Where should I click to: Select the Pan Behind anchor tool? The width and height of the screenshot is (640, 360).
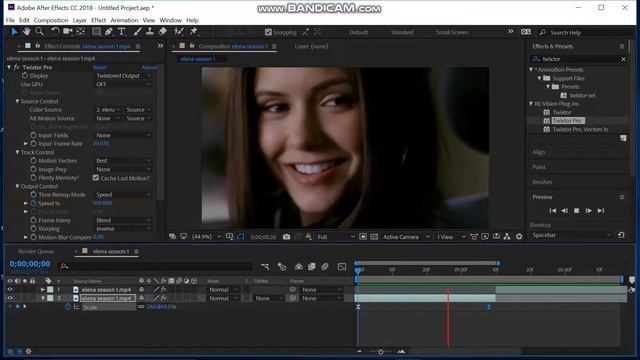(81, 31)
